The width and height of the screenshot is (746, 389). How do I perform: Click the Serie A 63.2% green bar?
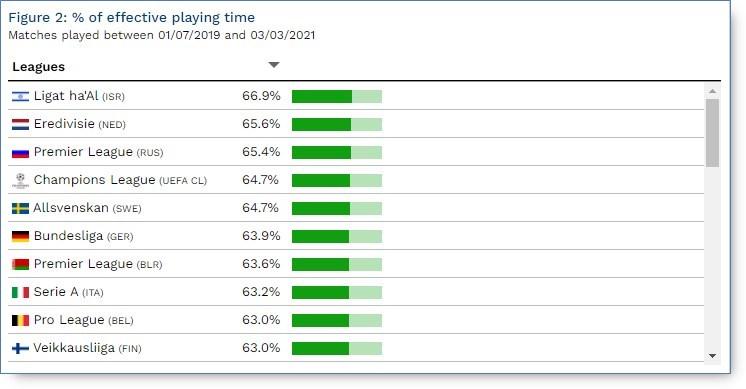(320, 292)
